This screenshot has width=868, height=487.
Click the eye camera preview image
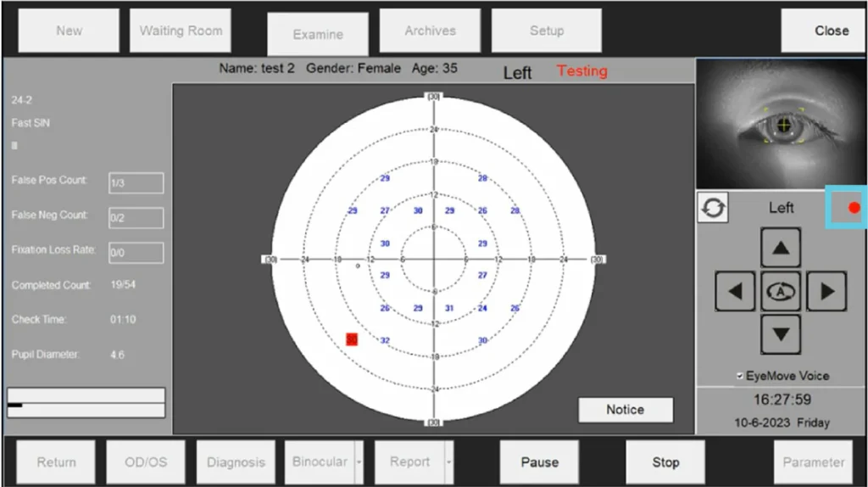(x=781, y=124)
